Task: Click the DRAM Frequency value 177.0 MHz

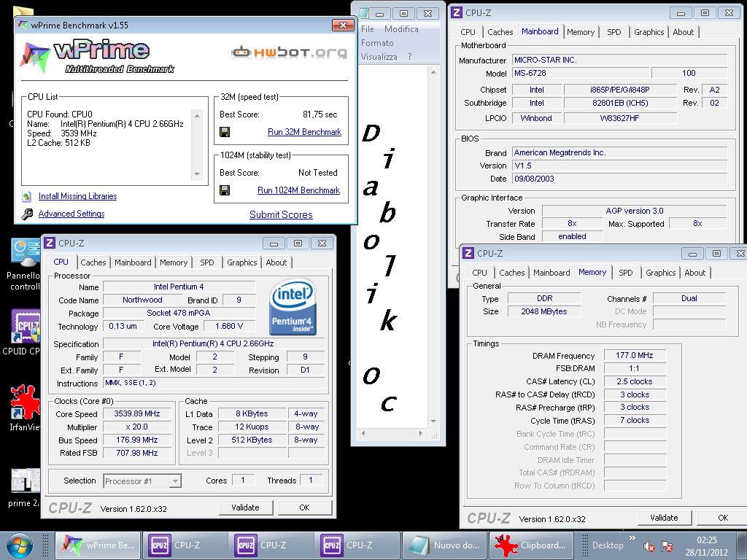Action: tap(634, 355)
